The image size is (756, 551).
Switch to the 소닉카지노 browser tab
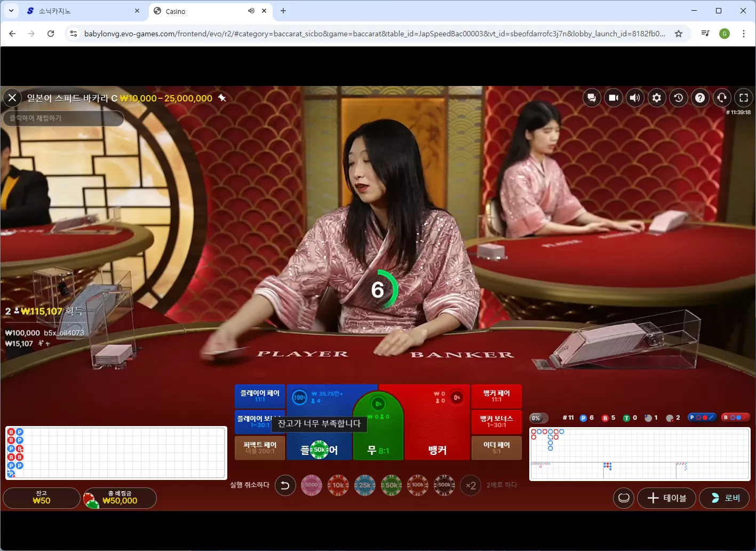81,11
